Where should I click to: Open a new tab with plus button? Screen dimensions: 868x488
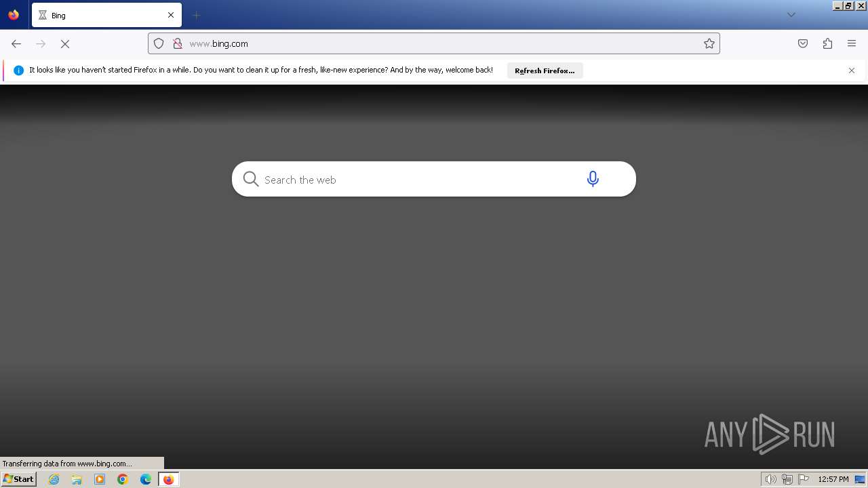[x=197, y=15]
